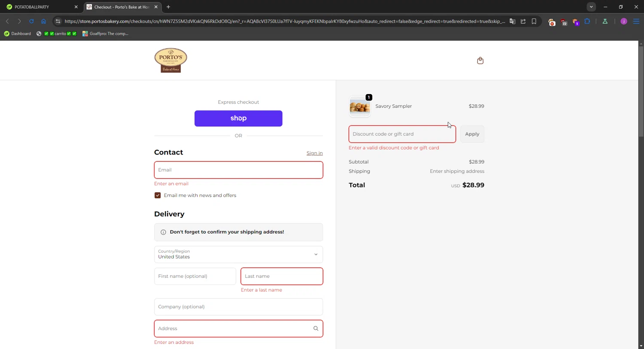Click the "Enter an address" error message
Screen dimensions: 644x349
174,343
